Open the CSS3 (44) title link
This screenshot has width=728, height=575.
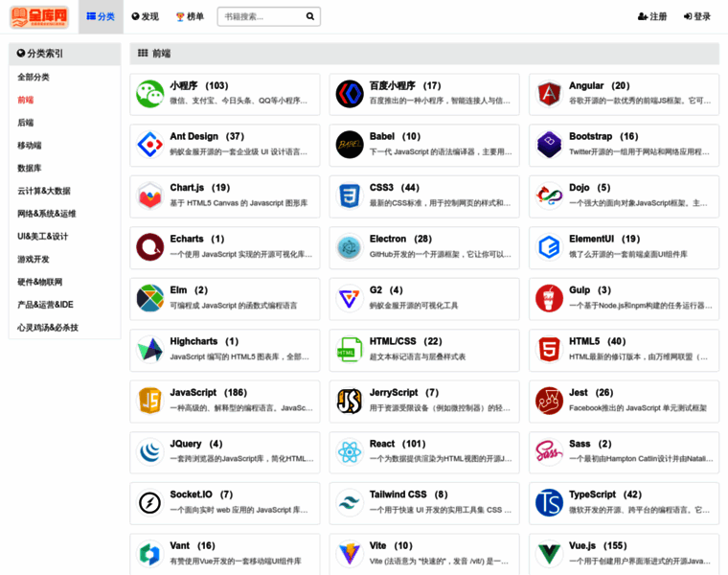(395, 188)
